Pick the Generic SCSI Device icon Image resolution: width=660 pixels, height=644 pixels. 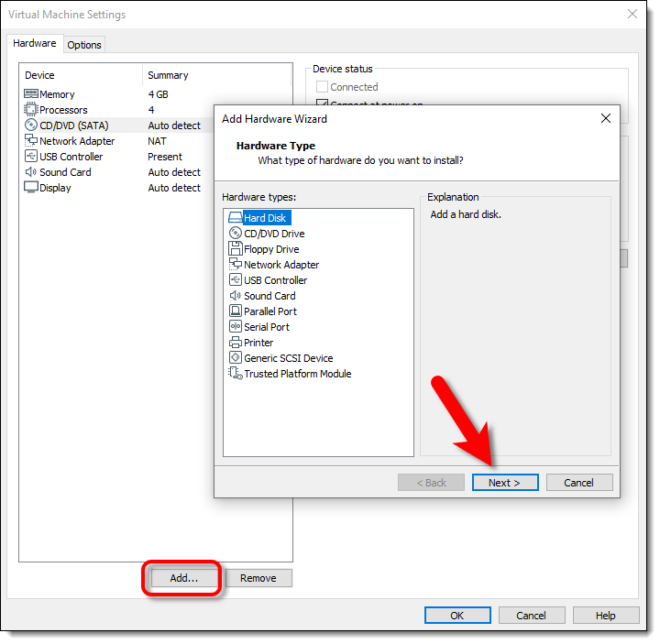[x=236, y=357]
